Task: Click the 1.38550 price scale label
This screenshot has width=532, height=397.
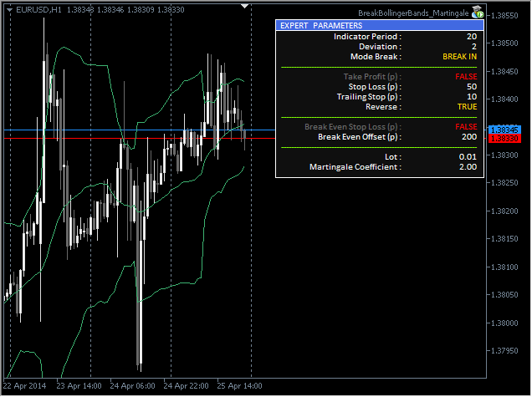Action: 504,16
